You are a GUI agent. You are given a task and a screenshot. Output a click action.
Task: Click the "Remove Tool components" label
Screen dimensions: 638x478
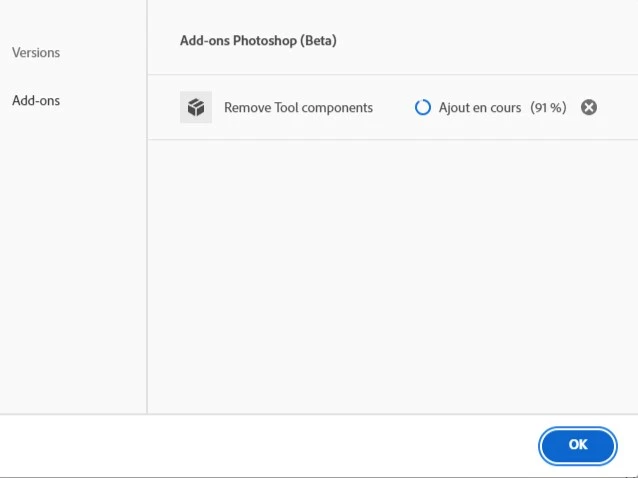pyautogui.click(x=298, y=108)
